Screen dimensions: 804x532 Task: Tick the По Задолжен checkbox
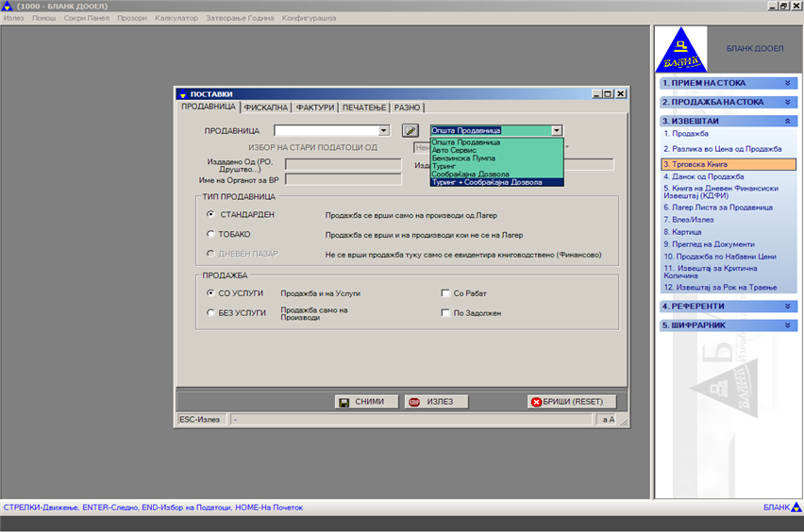click(445, 313)
